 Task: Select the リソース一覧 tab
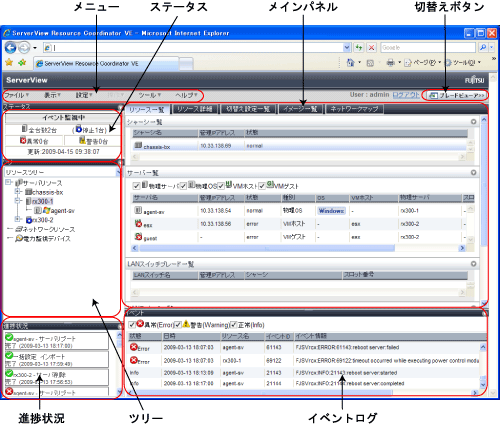147,109
